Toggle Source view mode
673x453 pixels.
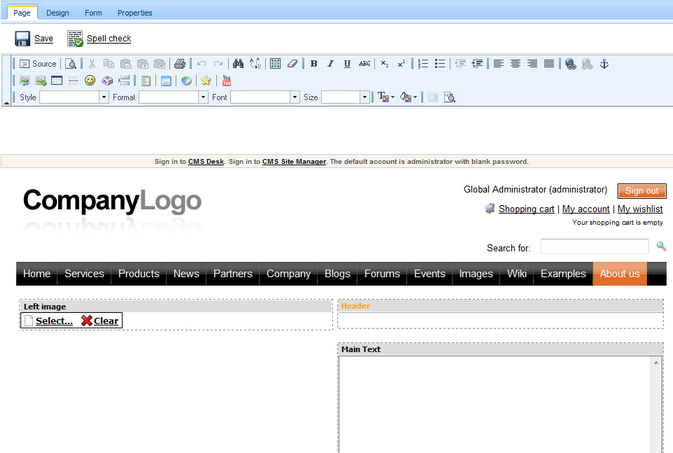[x=38, y=64]
